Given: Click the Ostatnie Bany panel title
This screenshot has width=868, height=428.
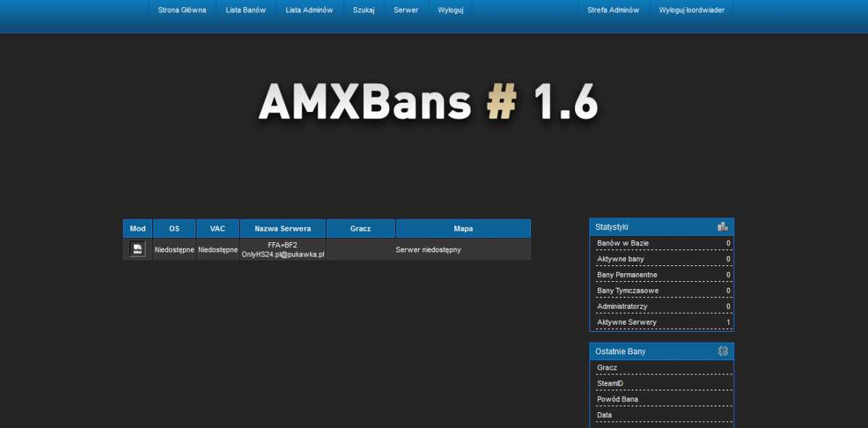Looking at the screenshot, I should (621, 351).
